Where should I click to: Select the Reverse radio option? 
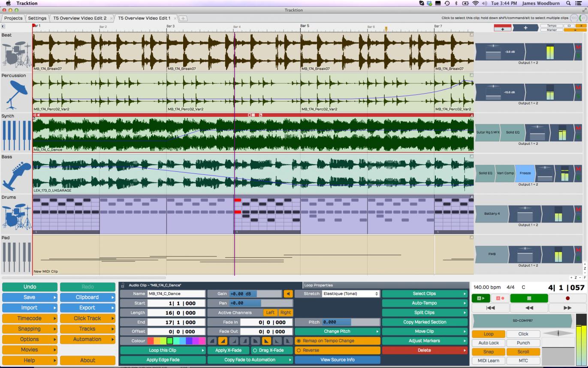(x=338, y=350)
